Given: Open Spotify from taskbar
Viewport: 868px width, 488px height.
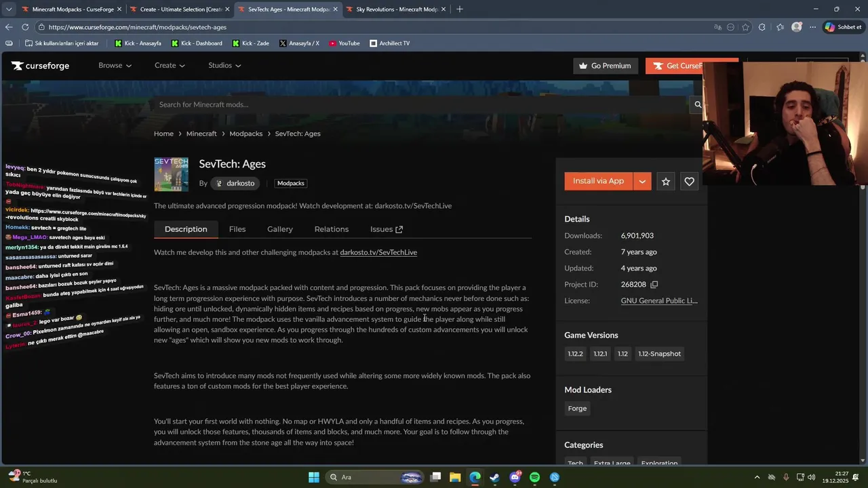Looking at the screenshot, I should (x=534, y=477).
